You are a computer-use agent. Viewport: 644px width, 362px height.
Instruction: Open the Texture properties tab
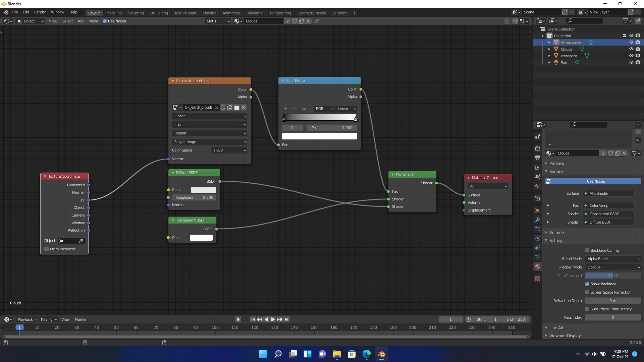(x=538, y=279)
